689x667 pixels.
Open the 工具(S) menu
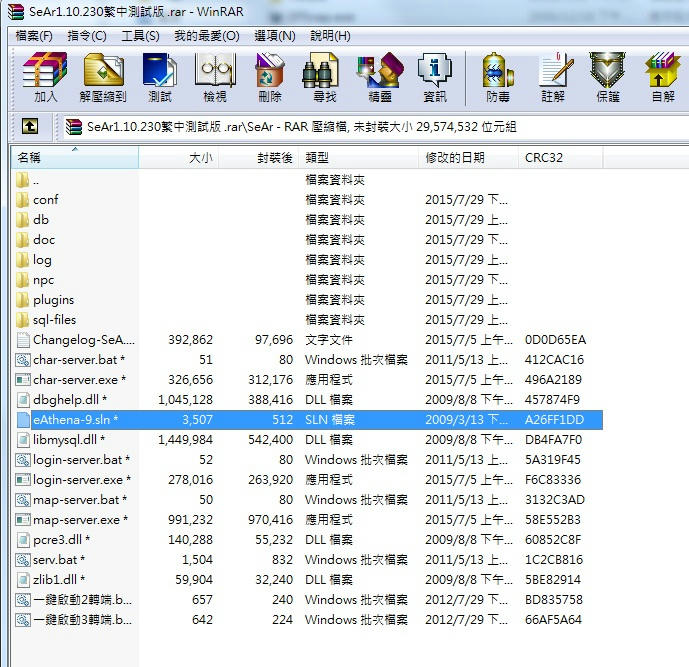140,36
